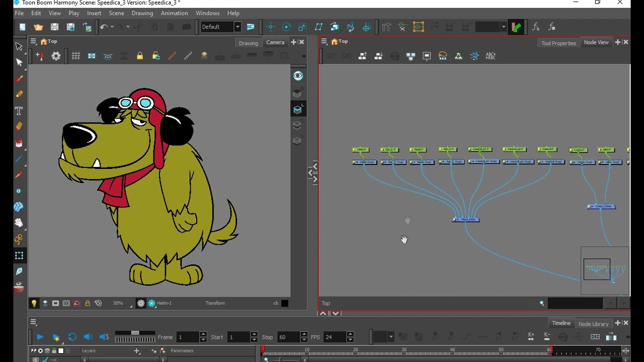644x362 pixels.
Task: Select the Hand tool in the left toolbar
Action: click(19, 223)
